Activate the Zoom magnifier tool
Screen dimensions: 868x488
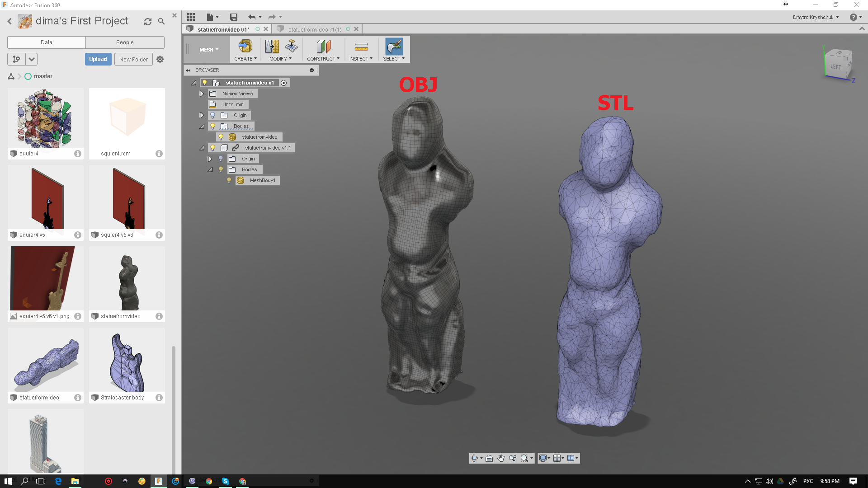tap(513, 458)
